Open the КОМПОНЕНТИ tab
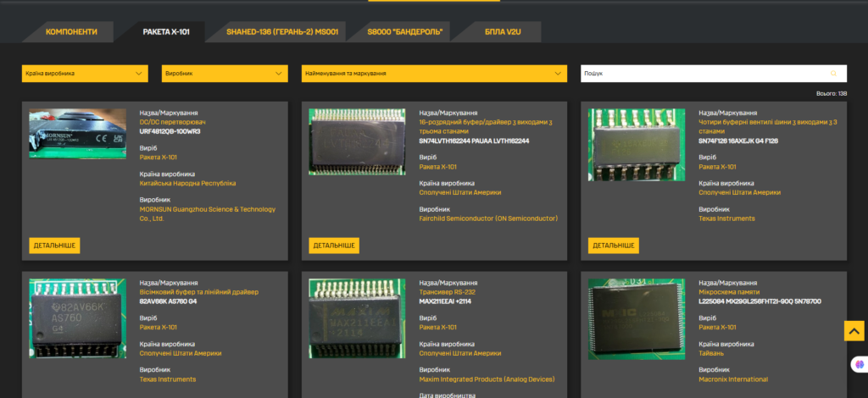This screenshot has height=398, width=868. [x=71, y=32]
